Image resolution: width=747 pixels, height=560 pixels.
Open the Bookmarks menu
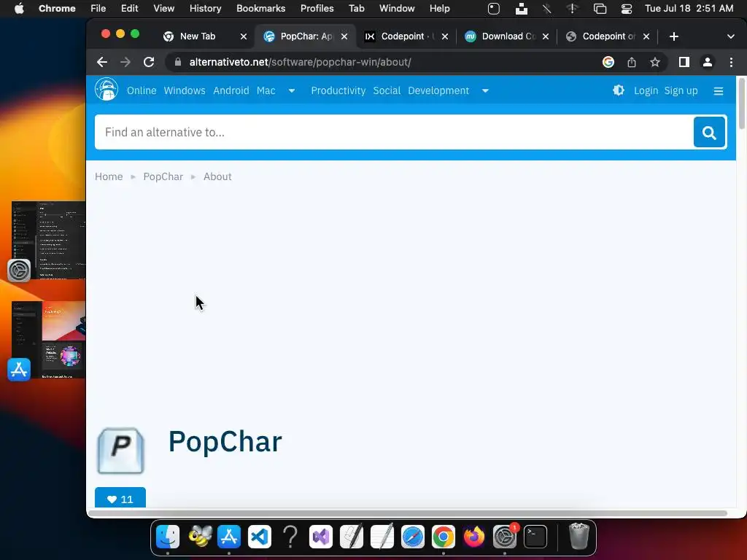pos(260,9)
